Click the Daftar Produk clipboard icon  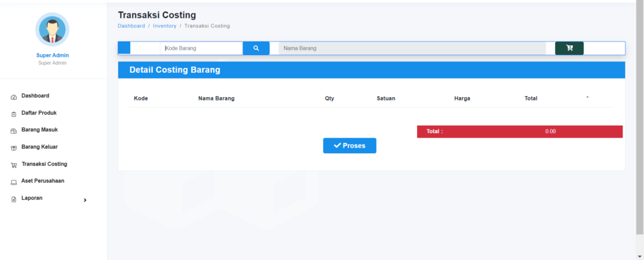point(13,114)
